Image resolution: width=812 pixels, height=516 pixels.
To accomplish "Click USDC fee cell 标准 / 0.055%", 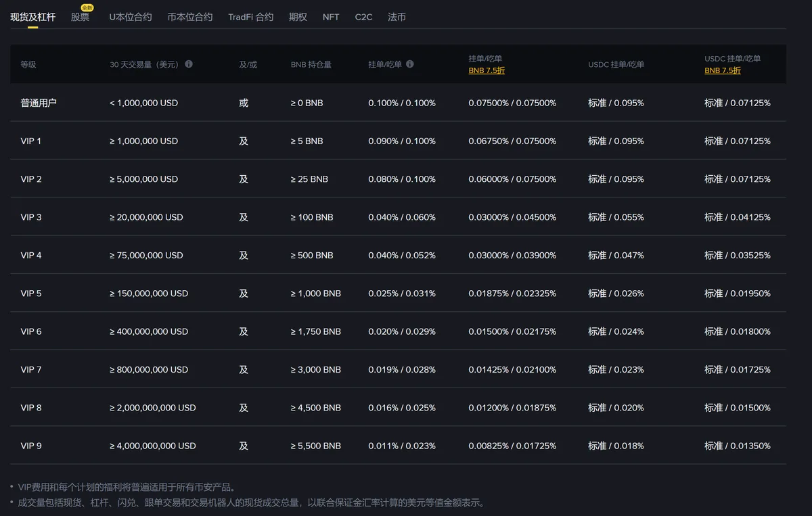I will pyautogui.click(x=616, y=217).
